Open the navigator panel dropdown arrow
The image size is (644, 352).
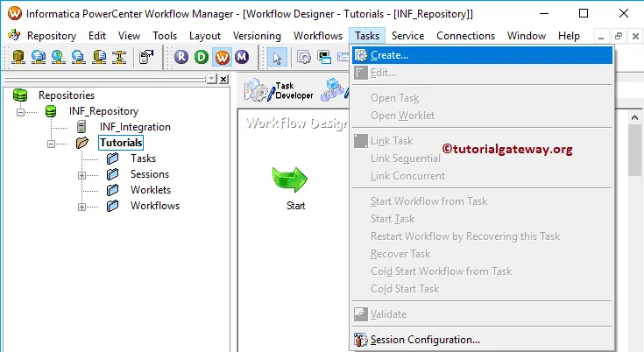click(211, 79)
